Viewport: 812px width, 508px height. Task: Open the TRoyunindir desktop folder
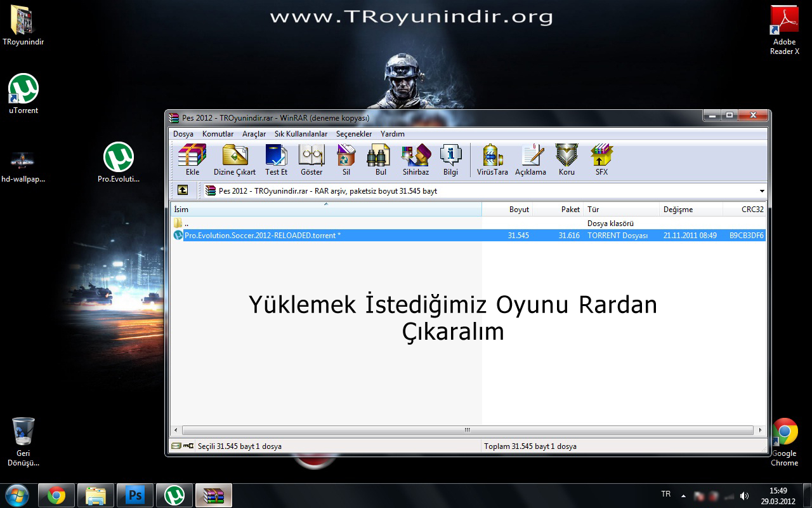23,27
